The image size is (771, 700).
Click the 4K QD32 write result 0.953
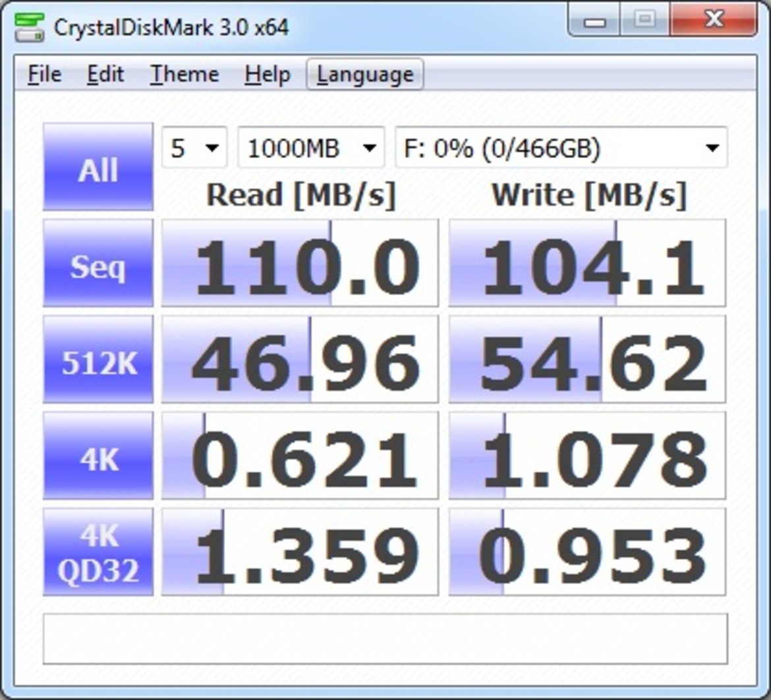pyautogui.click(x=587, y=552)
